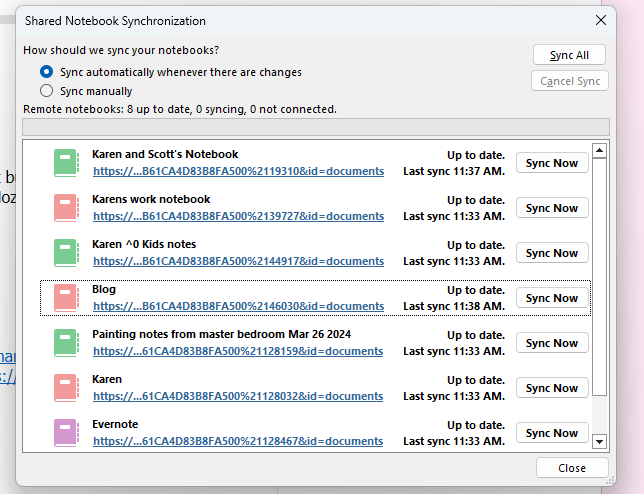Screen dimensions: 644x494
Task: Click the scroll down arrow of notebook list
Action: [x=599, y=442]
